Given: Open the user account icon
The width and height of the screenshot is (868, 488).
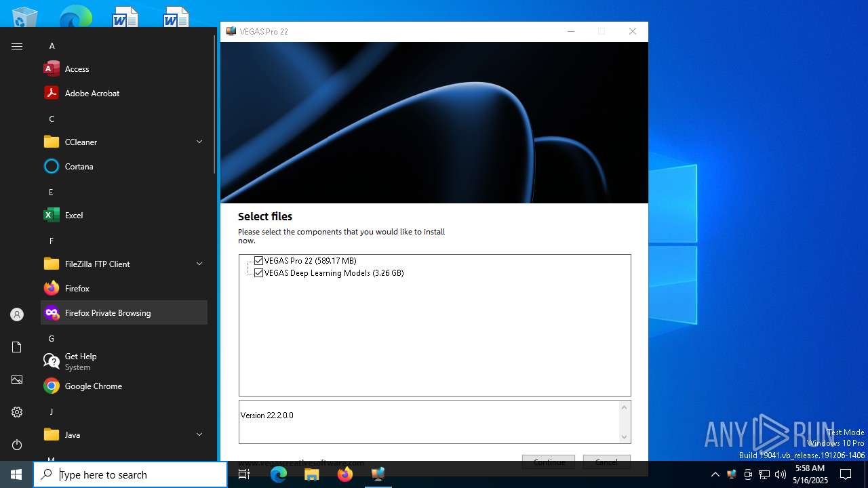Looking at the screenshot, I should click(17, 314).
